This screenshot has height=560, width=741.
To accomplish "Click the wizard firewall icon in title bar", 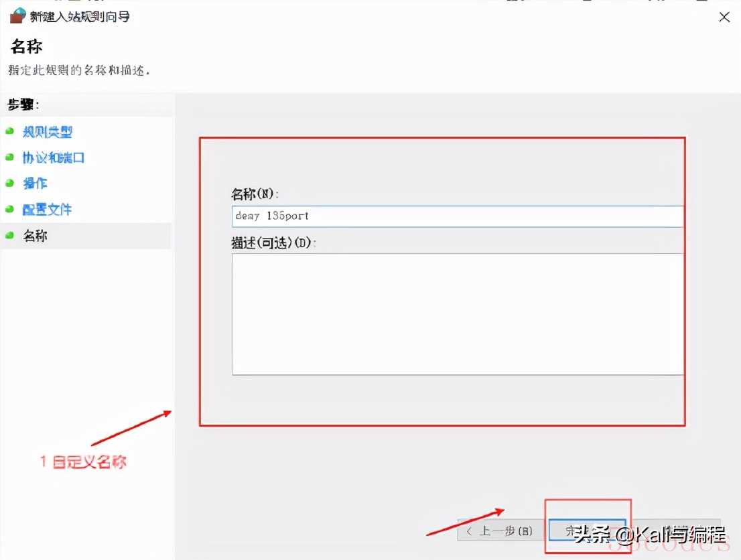I will (17, 15).
